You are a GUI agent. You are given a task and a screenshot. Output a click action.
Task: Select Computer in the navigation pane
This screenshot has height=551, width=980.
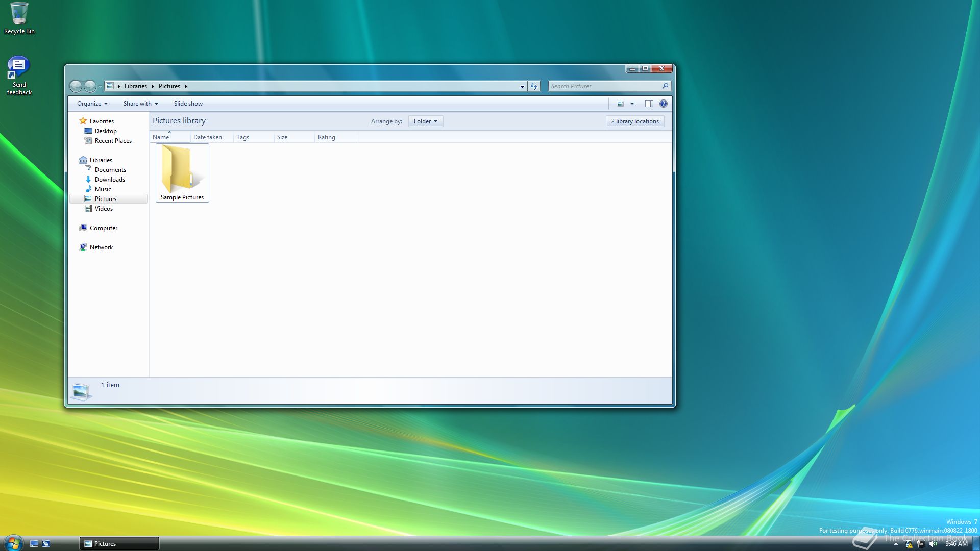[x=103, y=228]
